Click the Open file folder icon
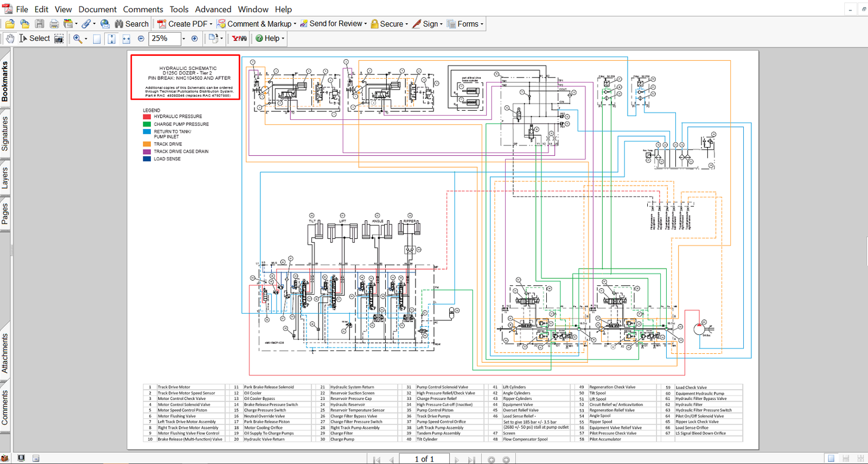This screenshot has width=868, height=464. [x=10, y=24]
